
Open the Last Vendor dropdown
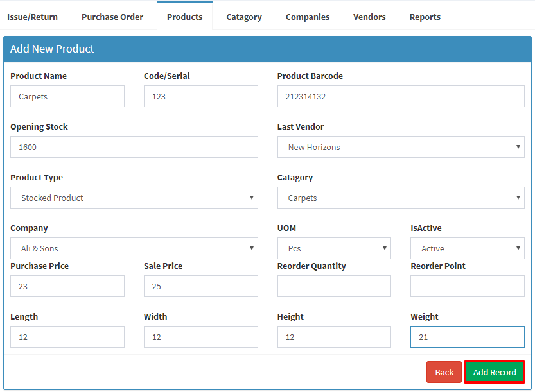pos(401,147)
